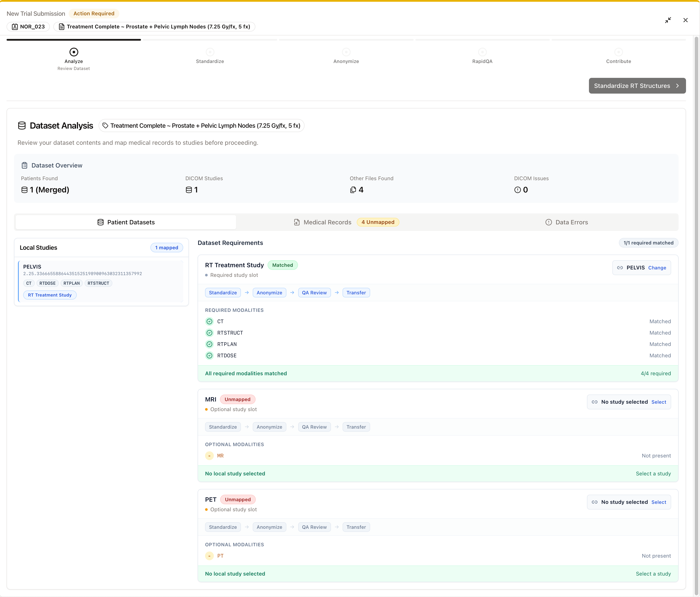The image size is (700, 597).
Task: Click the Standardize step circle icon
Action: click(210, 52)
